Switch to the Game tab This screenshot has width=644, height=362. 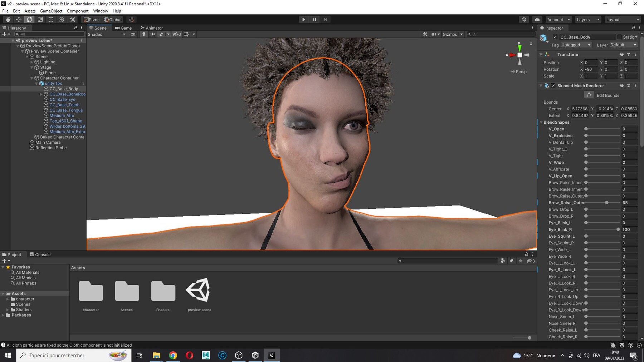tap(123, 28)
